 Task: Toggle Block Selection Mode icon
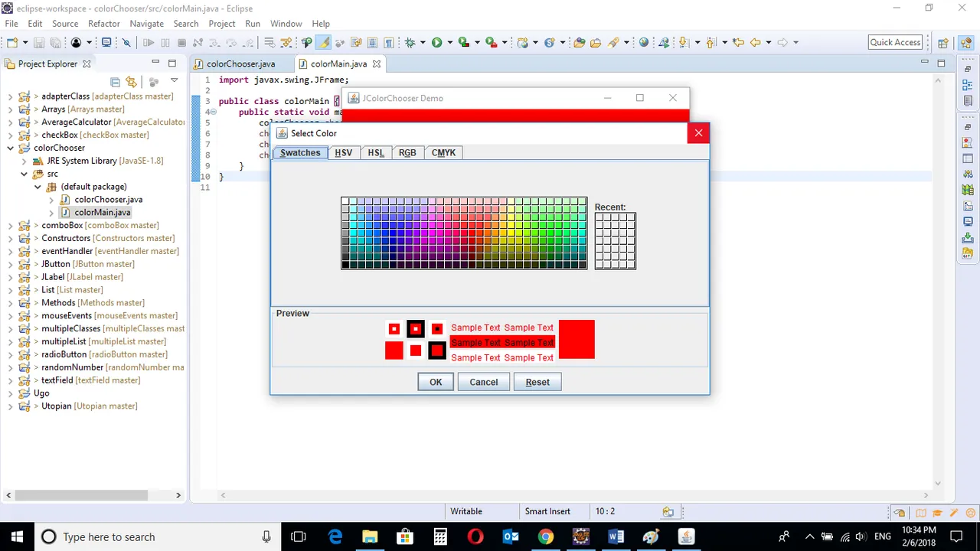pos(373,43)
